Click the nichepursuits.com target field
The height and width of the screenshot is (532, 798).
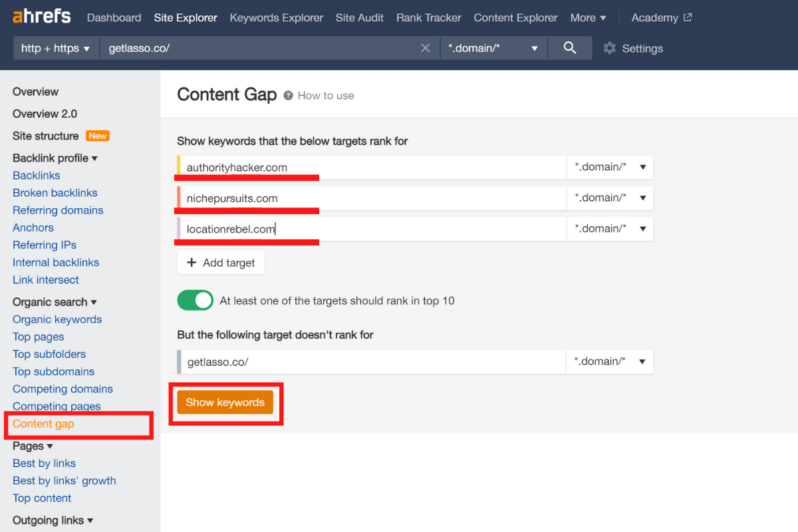(372, 198)
